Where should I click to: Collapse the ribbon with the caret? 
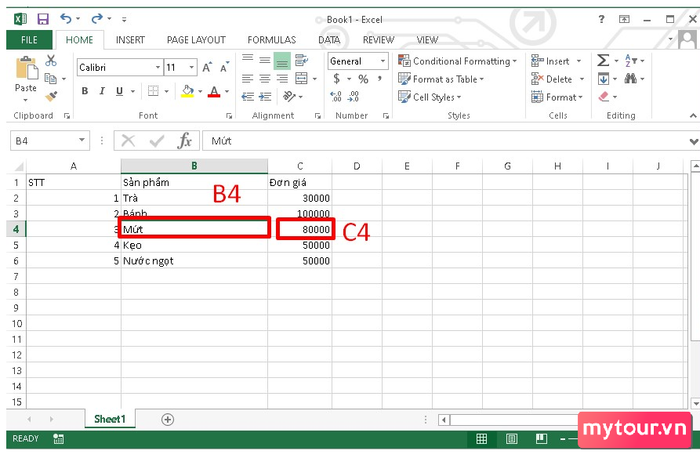[x=693, y=116]
